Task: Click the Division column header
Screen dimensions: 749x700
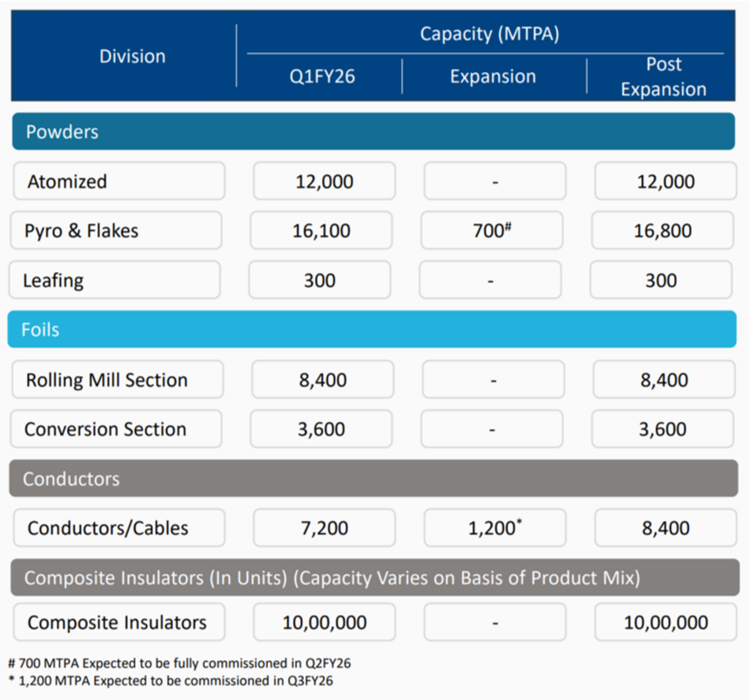Action: [132, 57]
